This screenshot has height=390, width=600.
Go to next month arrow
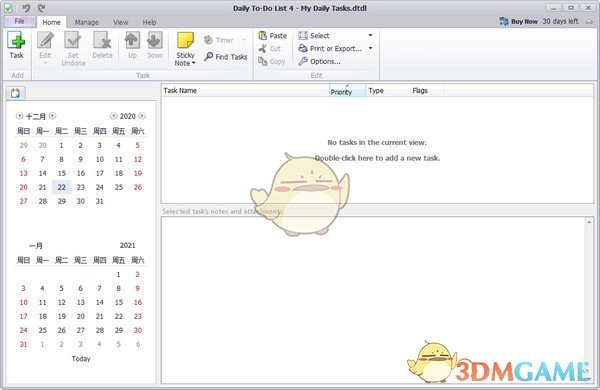click(x=52, y=116)
